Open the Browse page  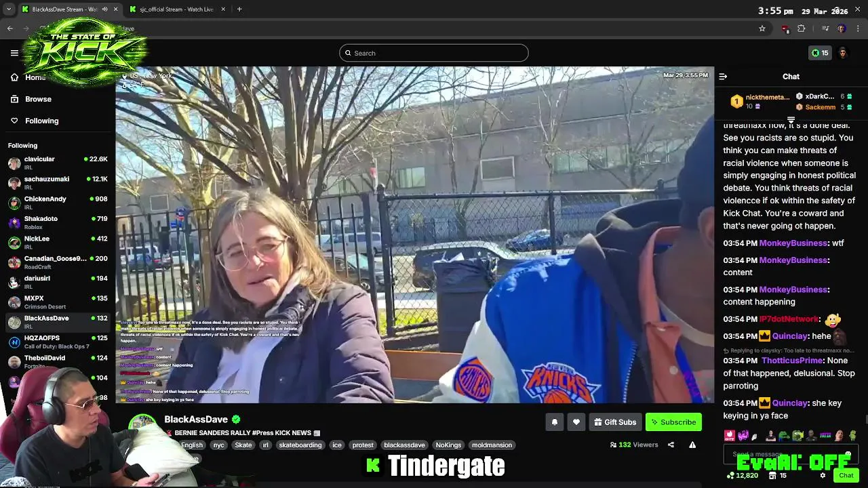[x=38, y=99]
